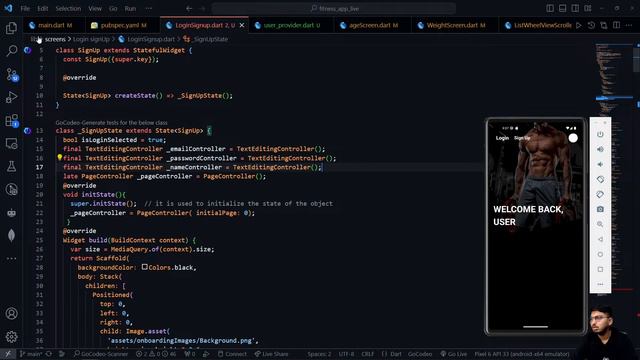The image size is (640, 360).
Task: Tap the white circle in the emulator app
Action: (573, 138)
